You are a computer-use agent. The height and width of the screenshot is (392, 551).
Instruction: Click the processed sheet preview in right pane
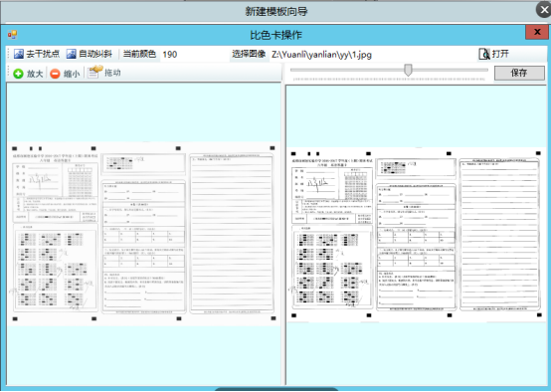(x=417, y=235)
